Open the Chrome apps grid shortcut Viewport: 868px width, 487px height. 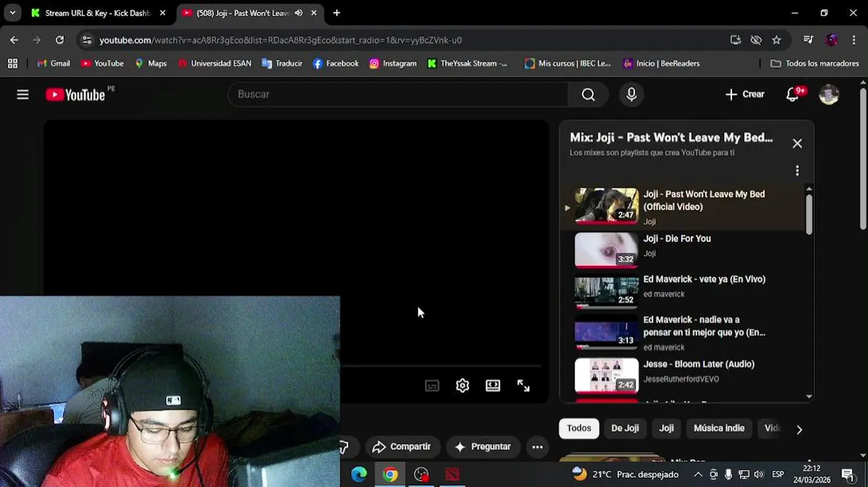pyautogui.click(x=12, y=64)
